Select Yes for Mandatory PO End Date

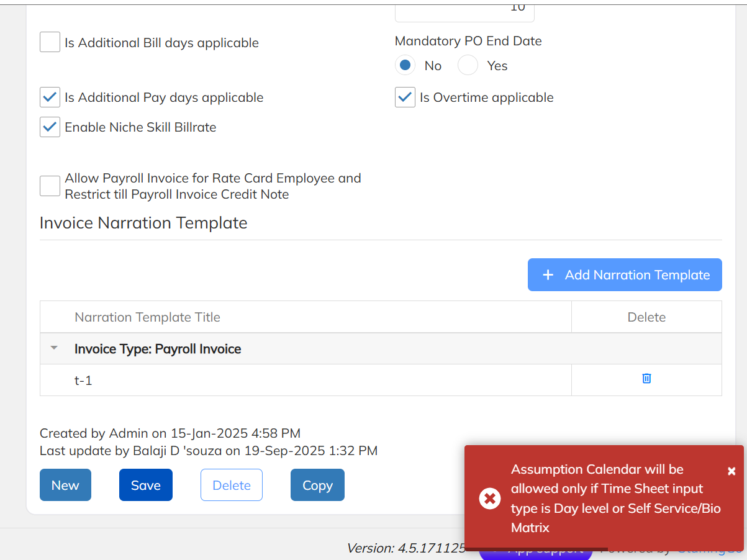tap(468, 66)
